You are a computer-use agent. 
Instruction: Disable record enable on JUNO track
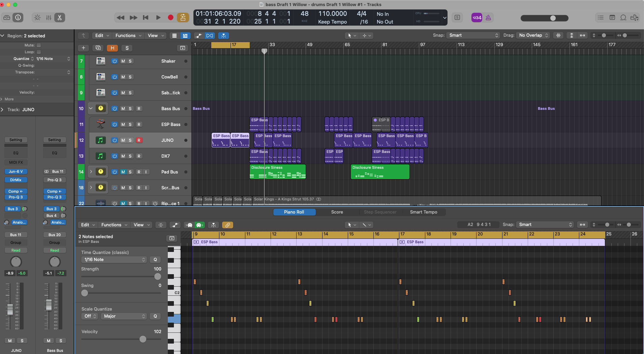[139, 140]
